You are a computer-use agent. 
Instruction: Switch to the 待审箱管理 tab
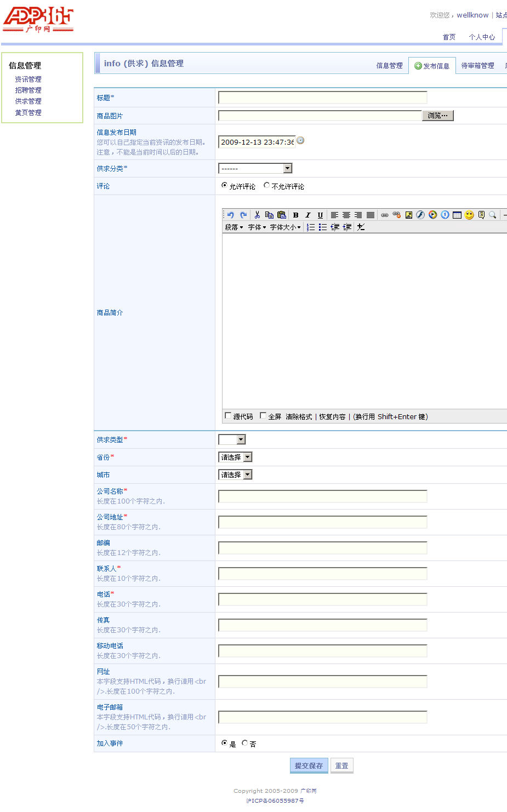(x=477, y=66)
